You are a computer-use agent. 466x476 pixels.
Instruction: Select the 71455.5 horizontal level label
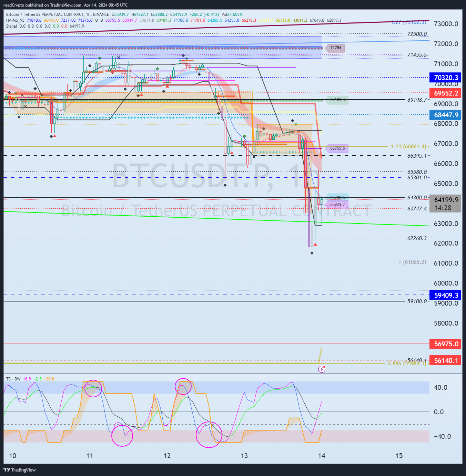(x=417, y=55)
